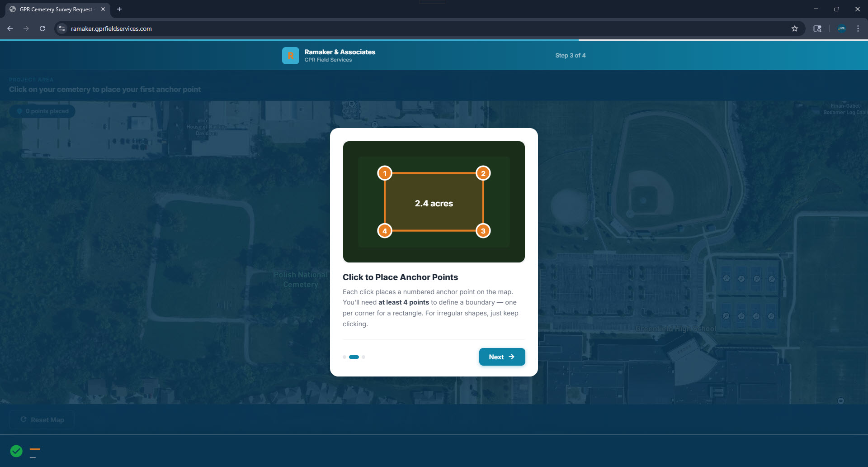Open the browser three-dot menu
Screen dimensions: 868x467
pos(858,29)
